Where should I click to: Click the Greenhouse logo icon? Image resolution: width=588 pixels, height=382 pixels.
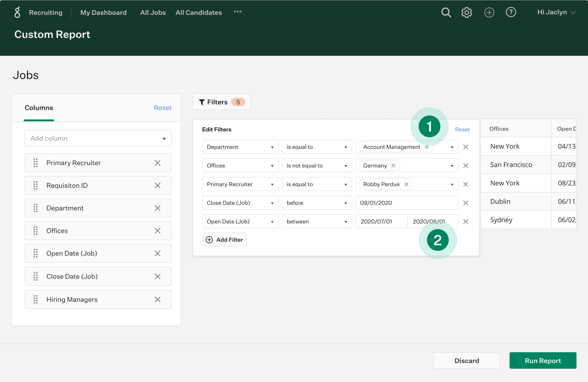[17, 12]
